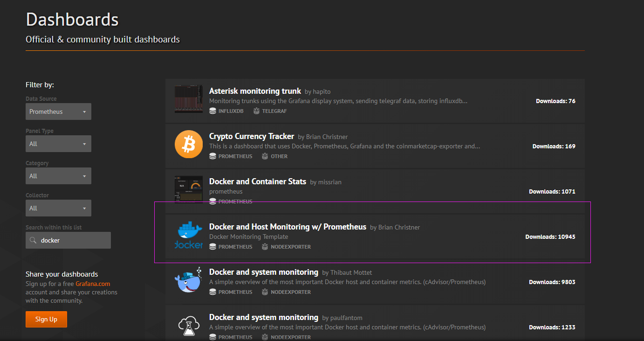
Task: Click NODEEXPORTER icon in paulfantom row
Action: 265,337
